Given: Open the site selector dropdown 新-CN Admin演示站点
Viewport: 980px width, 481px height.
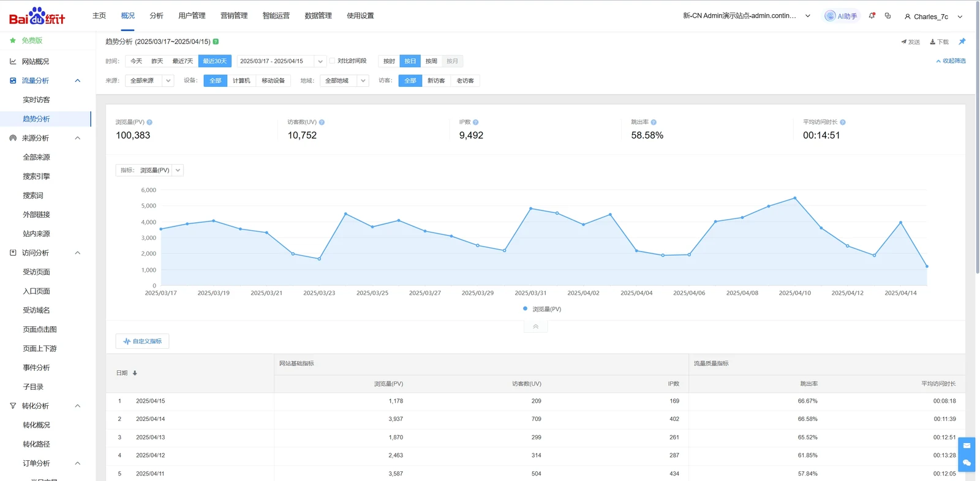Looking at the screenshot, I should point(747,16).
